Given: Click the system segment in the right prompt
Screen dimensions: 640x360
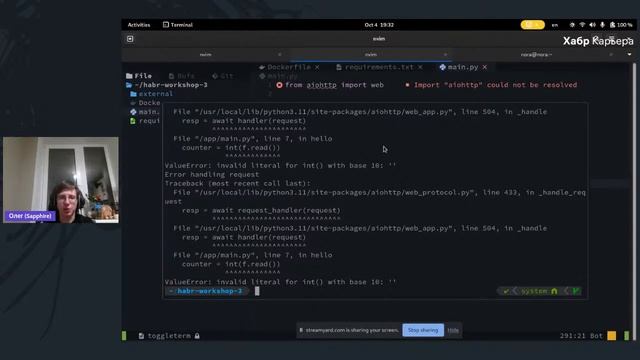Looking at the screenshot, I should [x=534, y=291].
